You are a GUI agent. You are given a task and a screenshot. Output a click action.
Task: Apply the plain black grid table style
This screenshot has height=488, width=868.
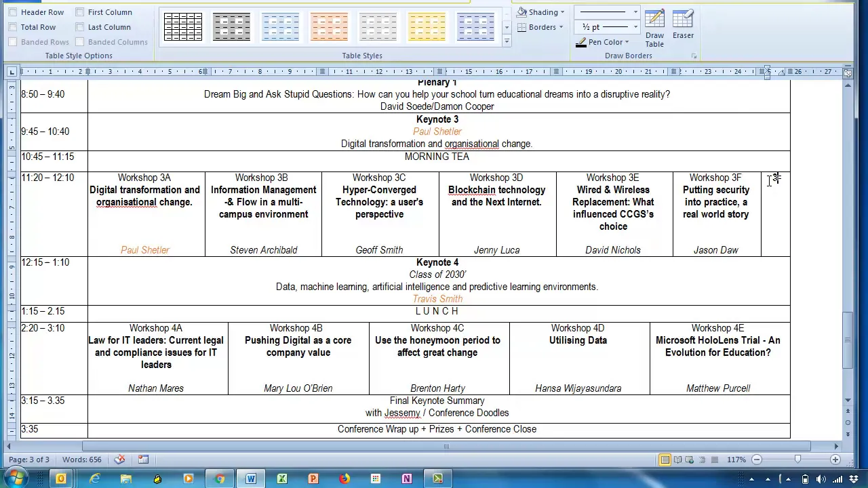[183, 27]
